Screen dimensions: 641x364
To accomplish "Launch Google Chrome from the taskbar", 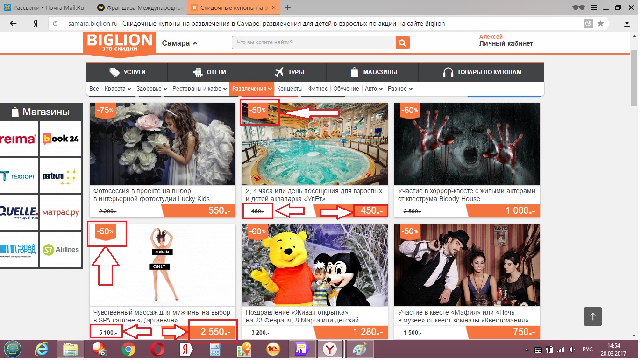I will (128, 349).
